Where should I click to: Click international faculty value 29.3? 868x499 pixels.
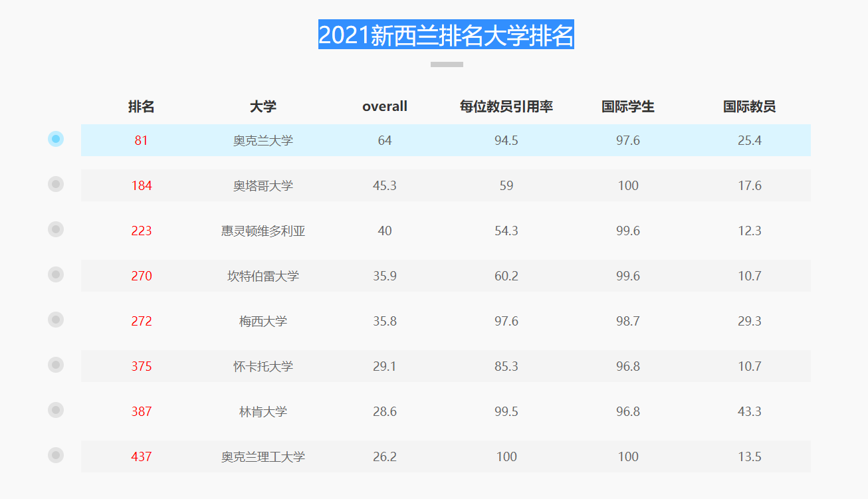click(750, 321)
